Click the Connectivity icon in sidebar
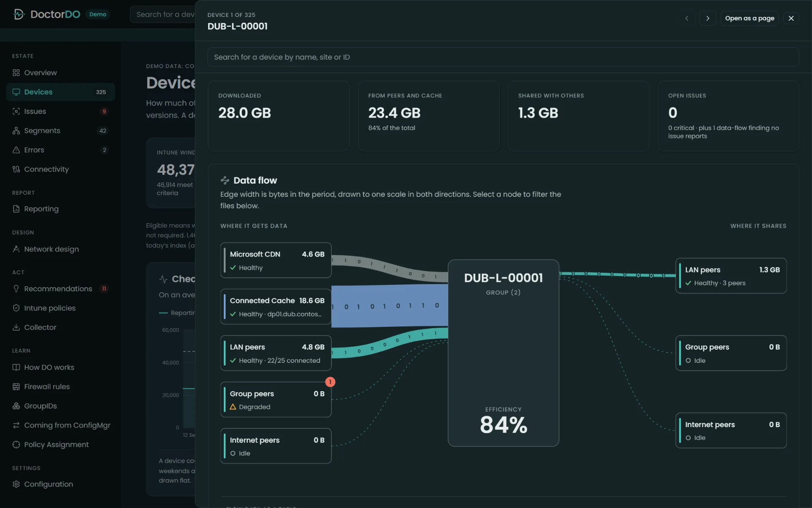The width and height of the screenshot is (812, 508). (x=16, y=169)
